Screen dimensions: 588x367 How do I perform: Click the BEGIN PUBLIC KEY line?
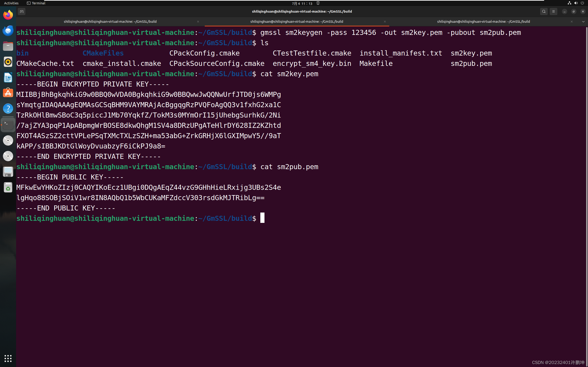click(x=70, y=177)
